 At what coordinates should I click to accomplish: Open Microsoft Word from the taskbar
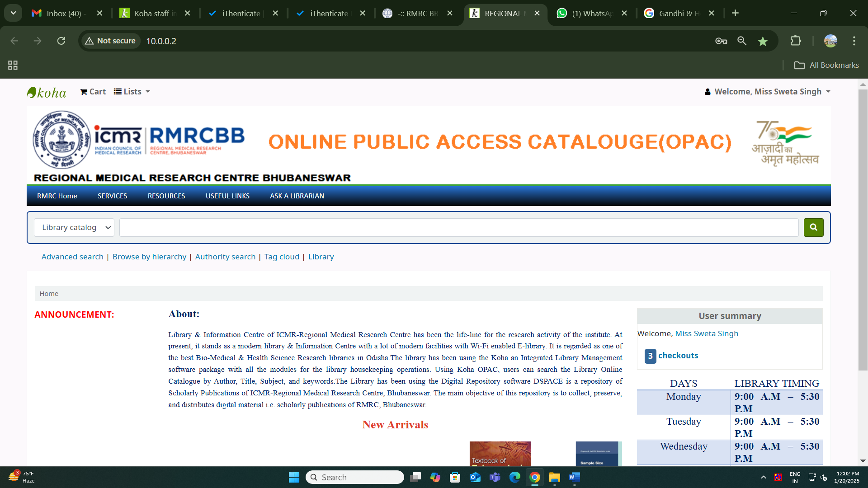(x=574, y=477)
